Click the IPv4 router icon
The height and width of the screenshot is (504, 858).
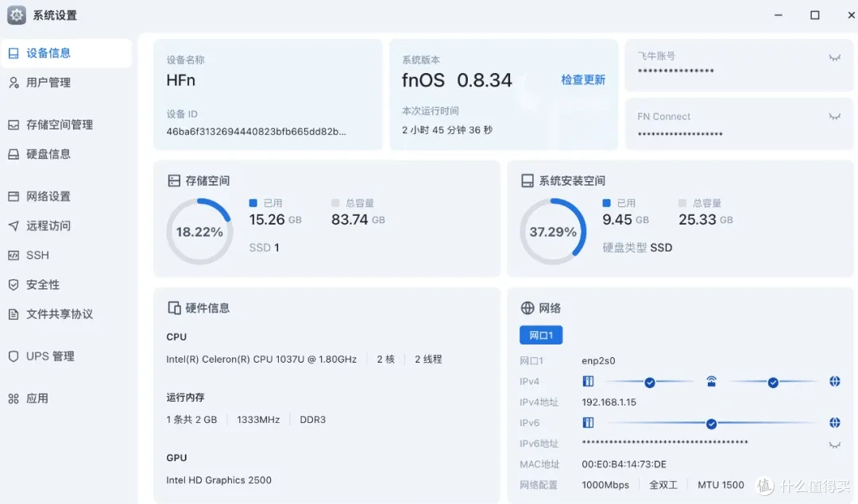pos(711,382)
